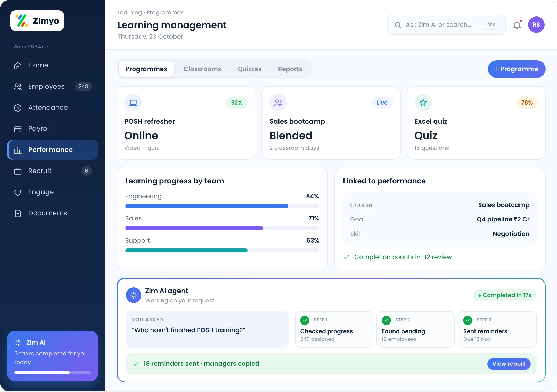This screenshot has height=392, width=557.
Task: Click the Step 2 green checkmark
Action: [x=386, y=320]
